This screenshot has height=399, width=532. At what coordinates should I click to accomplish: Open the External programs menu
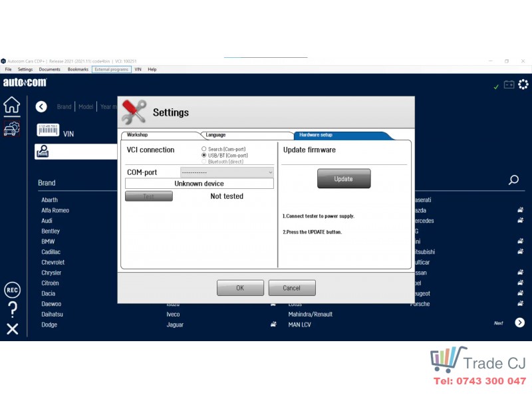click(x=111, y=69)
